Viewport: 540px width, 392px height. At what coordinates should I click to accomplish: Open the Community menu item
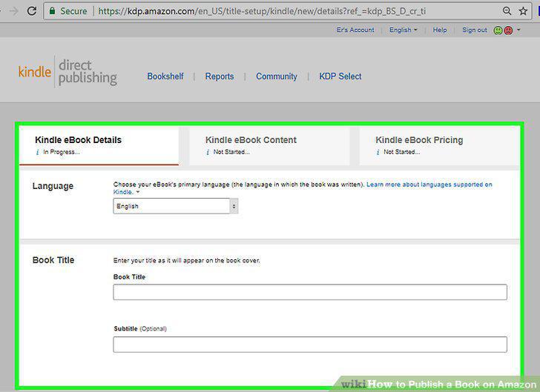(x=277, y=76)
